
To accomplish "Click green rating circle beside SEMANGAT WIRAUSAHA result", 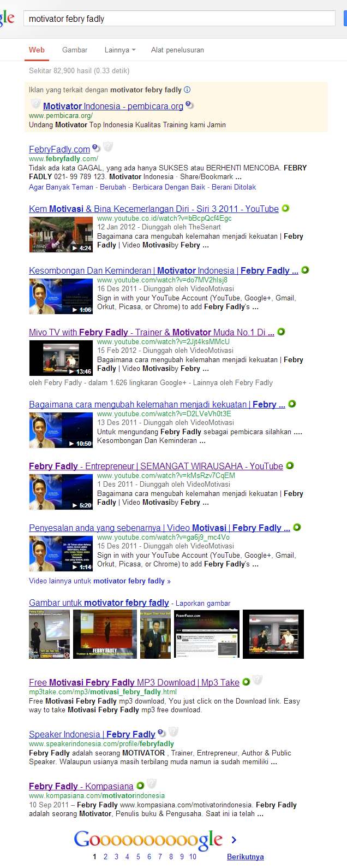I will pos(290,465).
